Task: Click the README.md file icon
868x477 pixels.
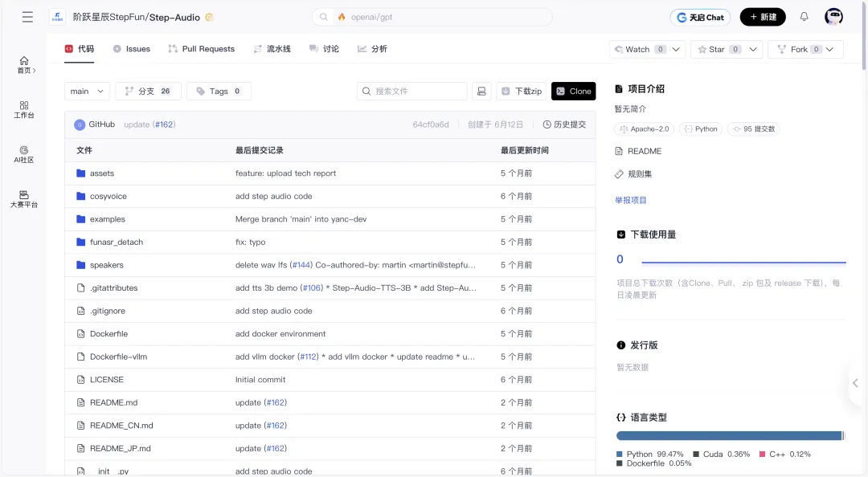Action: (x=81, y=402)
